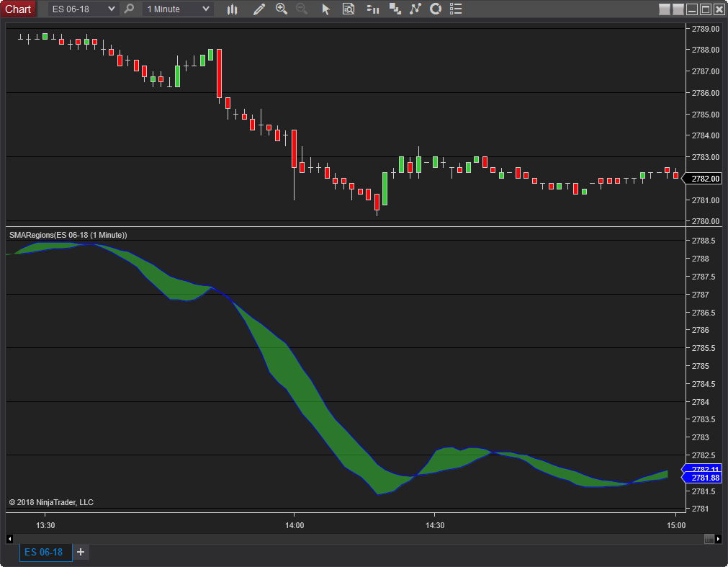Click the red Chart title button
The width and height of the screenshot is (728, 567).
click(x=18, y=9)
